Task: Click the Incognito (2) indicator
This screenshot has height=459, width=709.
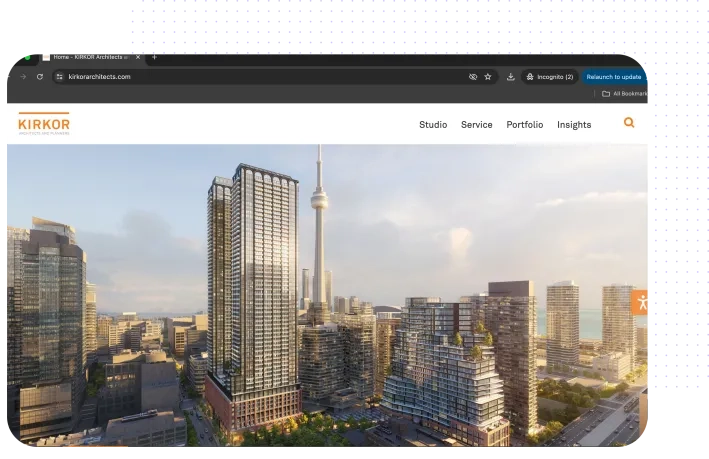Action: point(549,77)
